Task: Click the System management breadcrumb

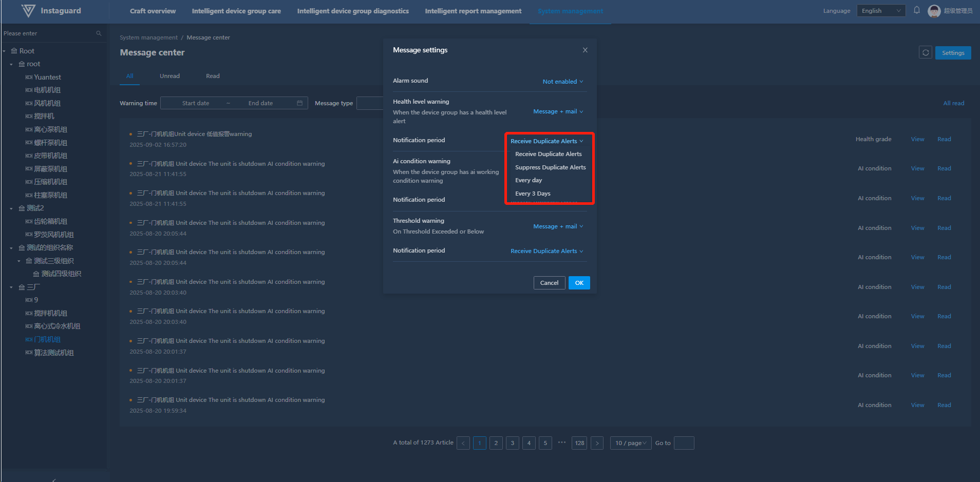Action: tap(148, 37)
